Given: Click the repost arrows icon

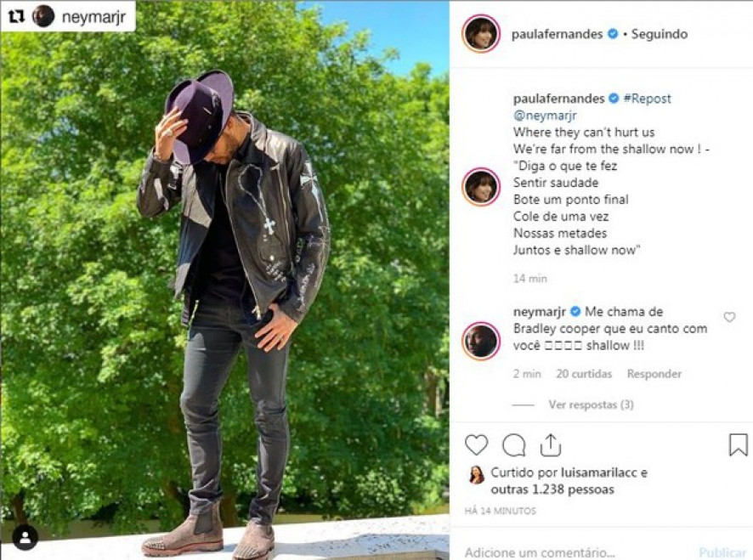Looking at the screenshot, I should pyautogui.click(x=17, y=17).
